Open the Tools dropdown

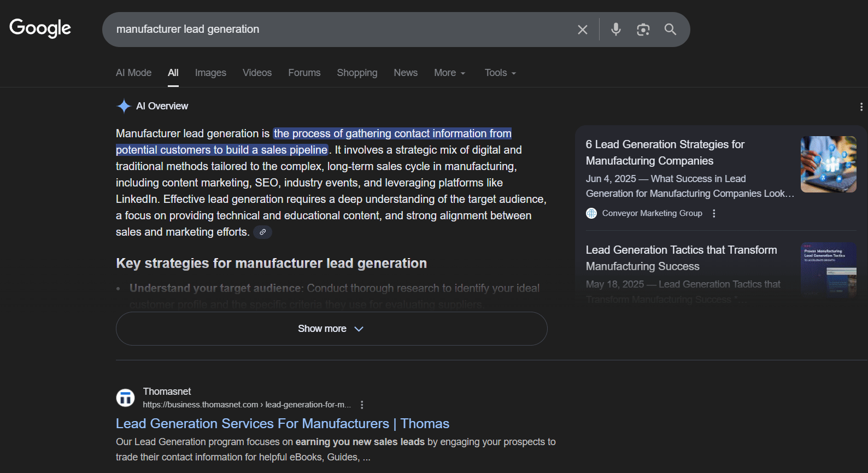[500, 73]
